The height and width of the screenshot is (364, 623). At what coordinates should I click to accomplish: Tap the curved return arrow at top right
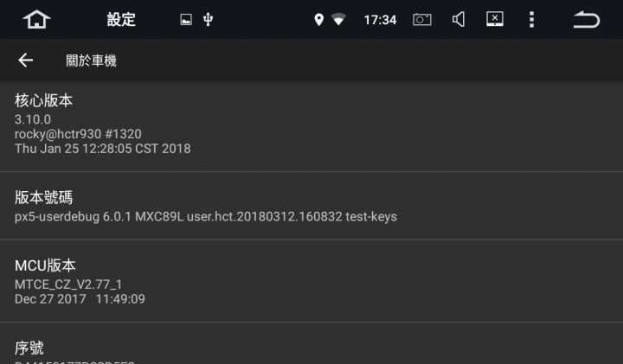[587, 19]
